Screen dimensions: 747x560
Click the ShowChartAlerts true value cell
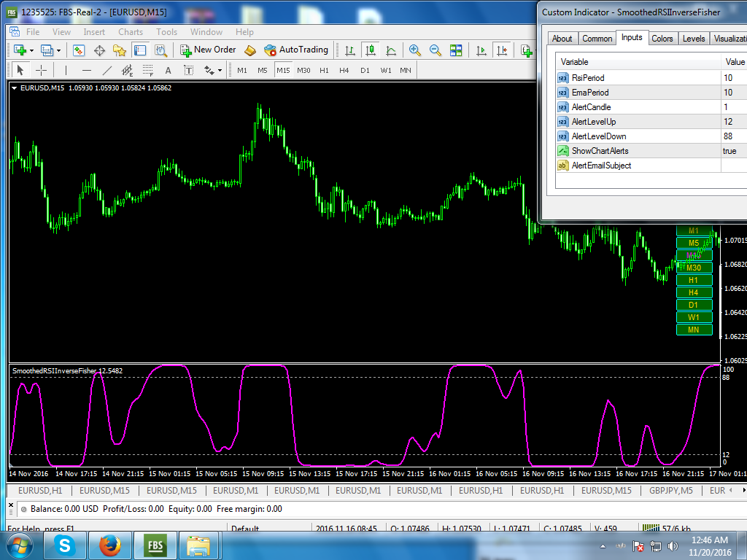point(734,151)
